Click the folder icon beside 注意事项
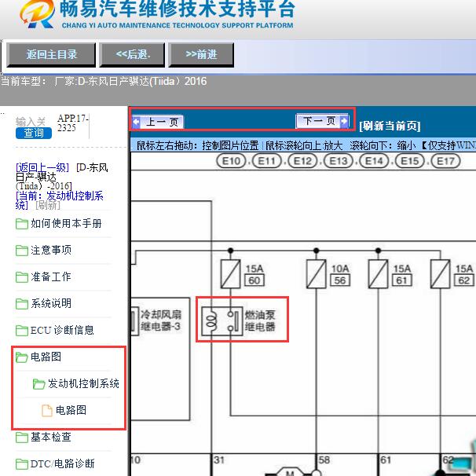This screenshot has height=476, width=476. [x=22, y=251]
